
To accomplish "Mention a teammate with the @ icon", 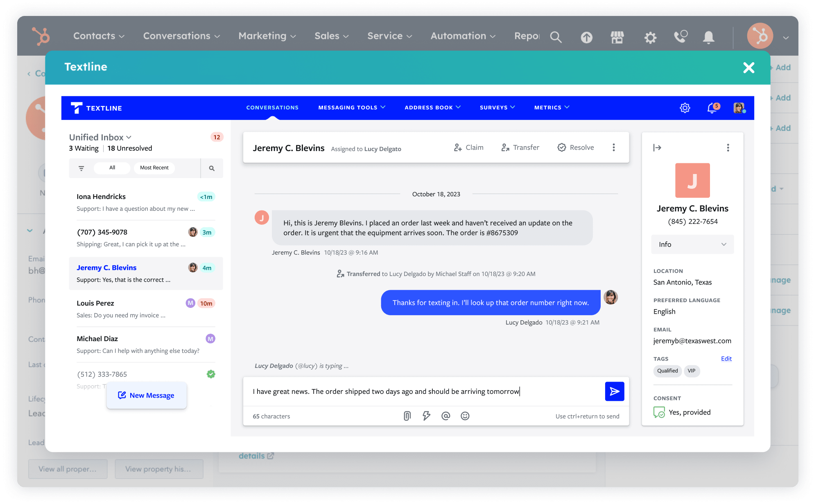I will tap(446, 416).
